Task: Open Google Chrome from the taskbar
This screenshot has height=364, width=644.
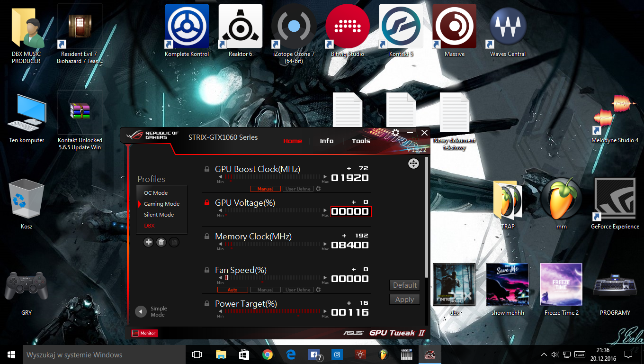Action: [x=268, y=355]
